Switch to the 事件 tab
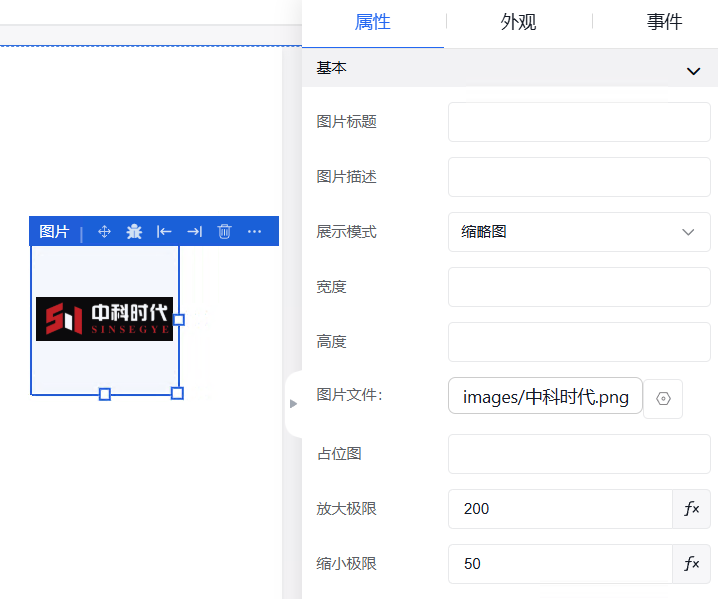 click(x=664, y=22)
